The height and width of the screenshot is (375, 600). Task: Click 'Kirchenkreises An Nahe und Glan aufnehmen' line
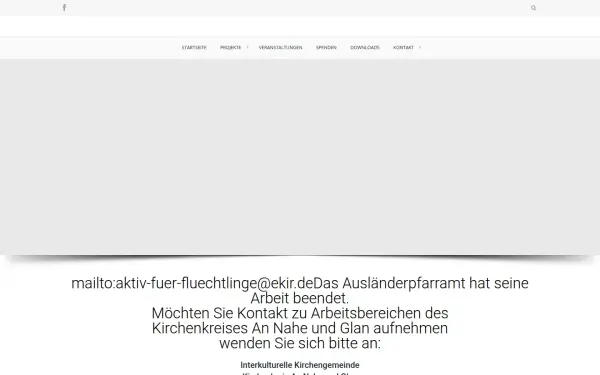(x=300, y=328)
